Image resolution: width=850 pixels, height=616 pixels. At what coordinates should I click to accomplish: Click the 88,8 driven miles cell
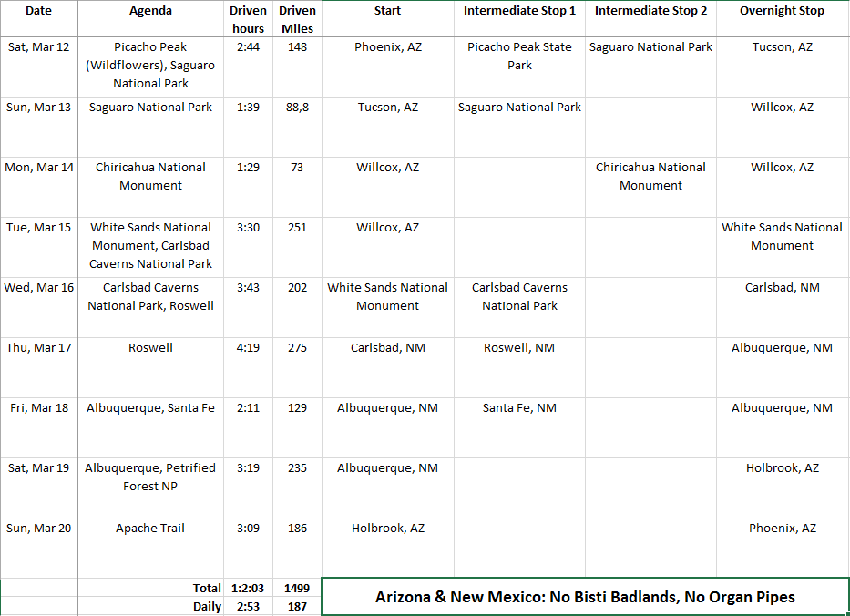click(297, 107)
